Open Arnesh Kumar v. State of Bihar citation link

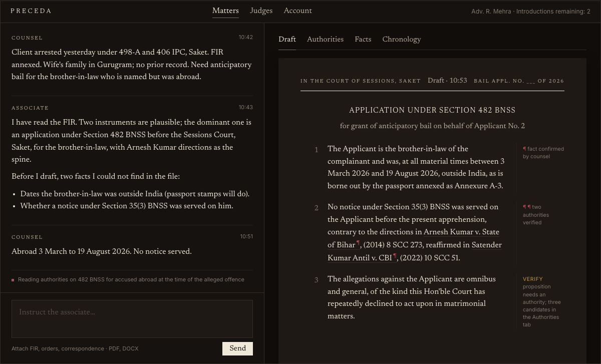[x=413, y=238]
